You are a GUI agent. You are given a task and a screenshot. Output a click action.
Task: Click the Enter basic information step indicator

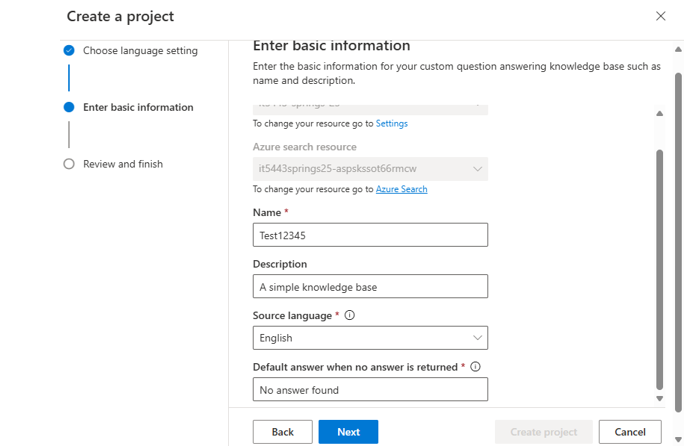[69, 107]
